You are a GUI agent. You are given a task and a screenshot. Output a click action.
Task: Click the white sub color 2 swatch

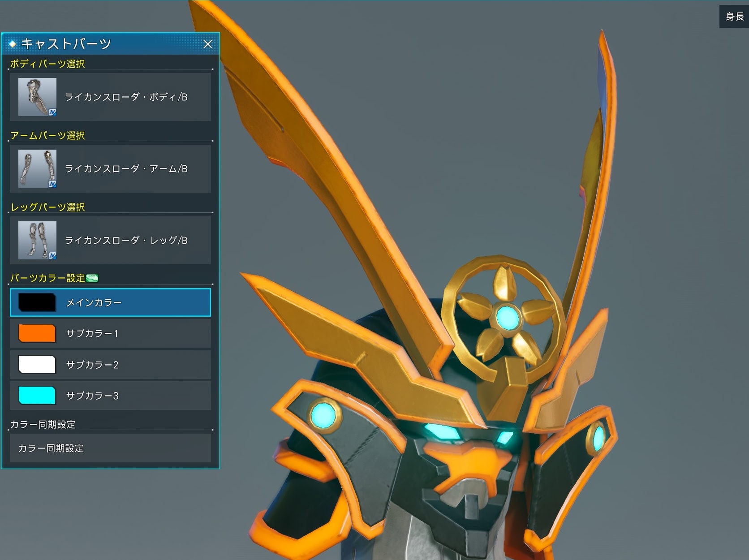point(37,365)
